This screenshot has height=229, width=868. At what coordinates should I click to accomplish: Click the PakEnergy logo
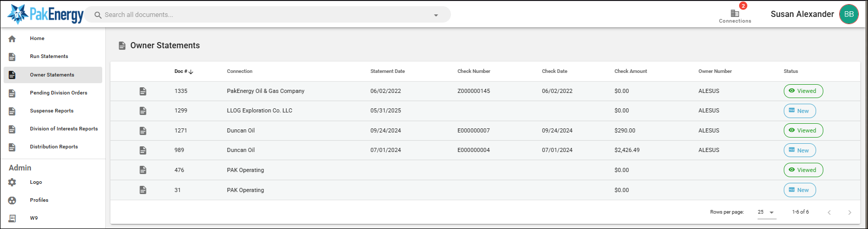coord(45,14)
